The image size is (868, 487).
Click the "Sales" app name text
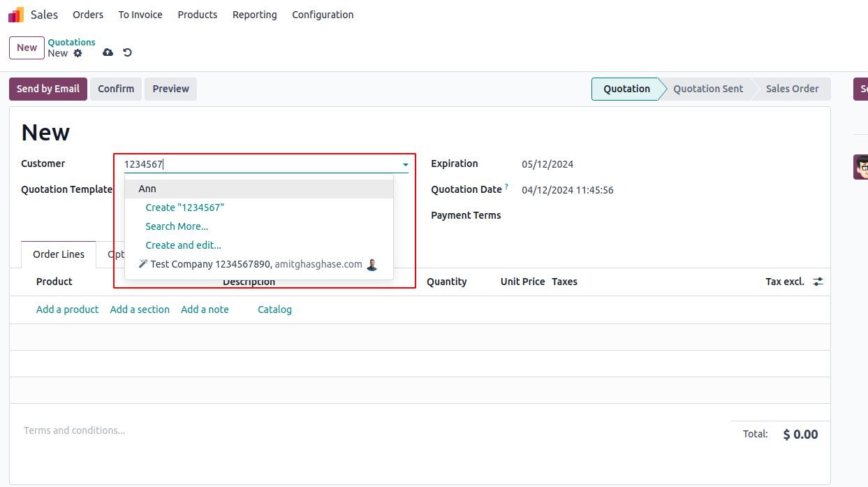[45, 15]
